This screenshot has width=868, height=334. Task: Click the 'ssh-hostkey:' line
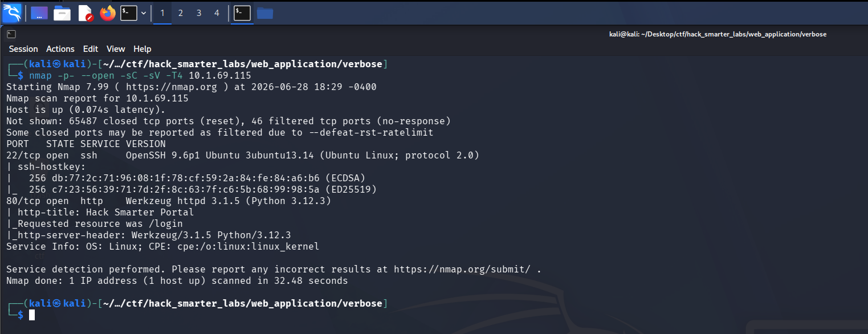(x=46, y=166)
